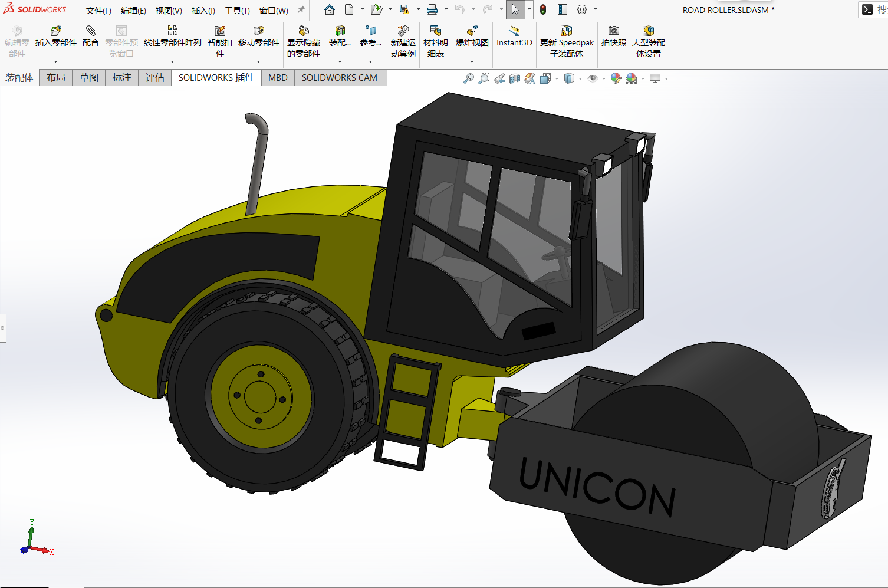The width and height of the screenshot is (888, 588).
Task: Toggle Instant3D mode
Action: coord(515,37)
